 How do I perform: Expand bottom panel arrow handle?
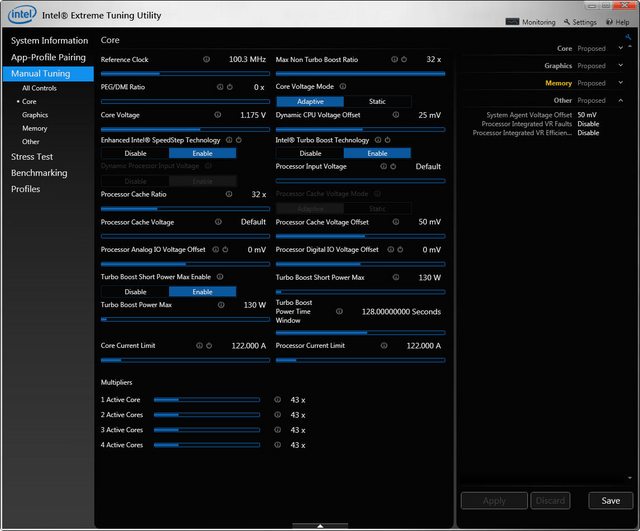click(x=320, y=526)
